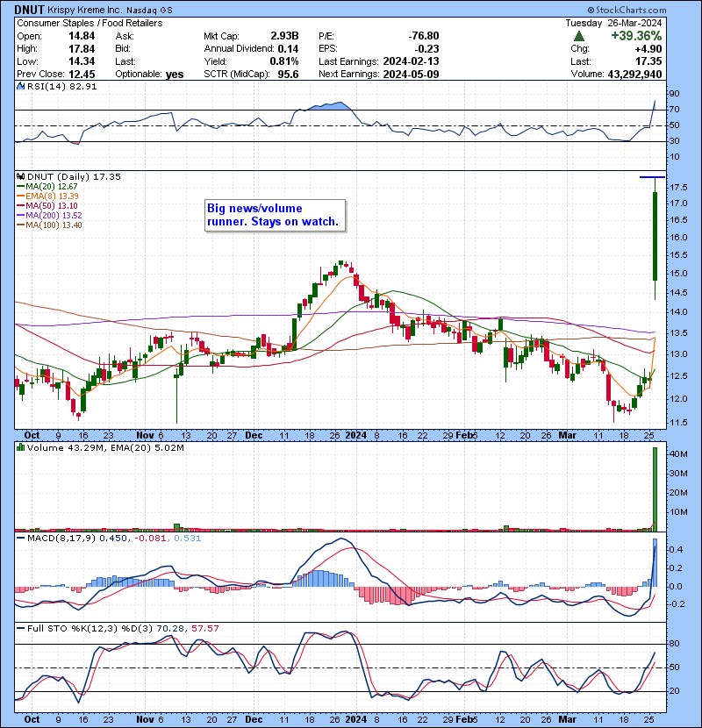The height and width of the screenshot is (728, 702).
Task: Click the MACD signal value -0.081
Action: click(150, 539)
